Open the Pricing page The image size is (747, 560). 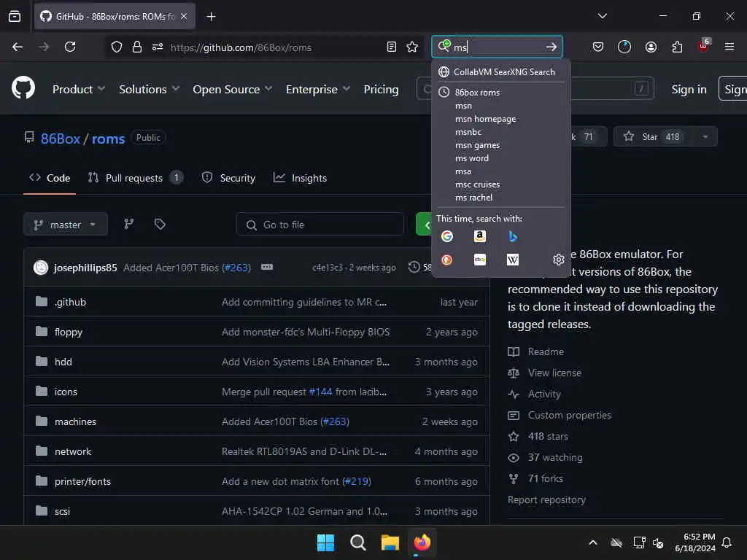(x=381, y=89)
